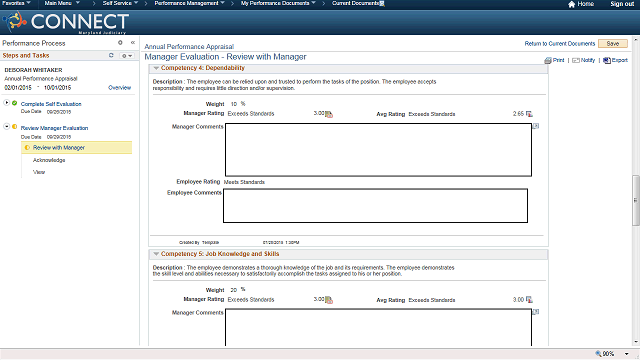This screenshot has height=360, width=640.
Task: Click the New Window icon beside Current Documents
Action: (x=382, y=4)
